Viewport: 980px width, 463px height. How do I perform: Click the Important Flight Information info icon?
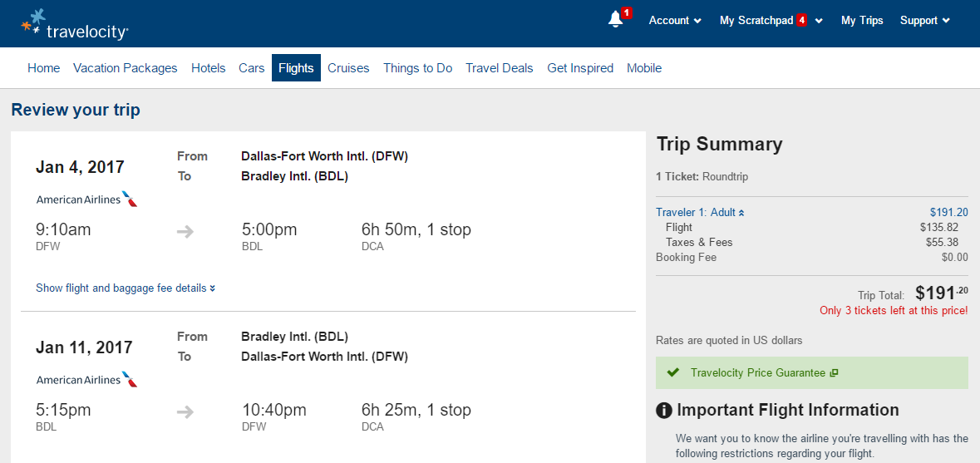(x=664, y=411)
